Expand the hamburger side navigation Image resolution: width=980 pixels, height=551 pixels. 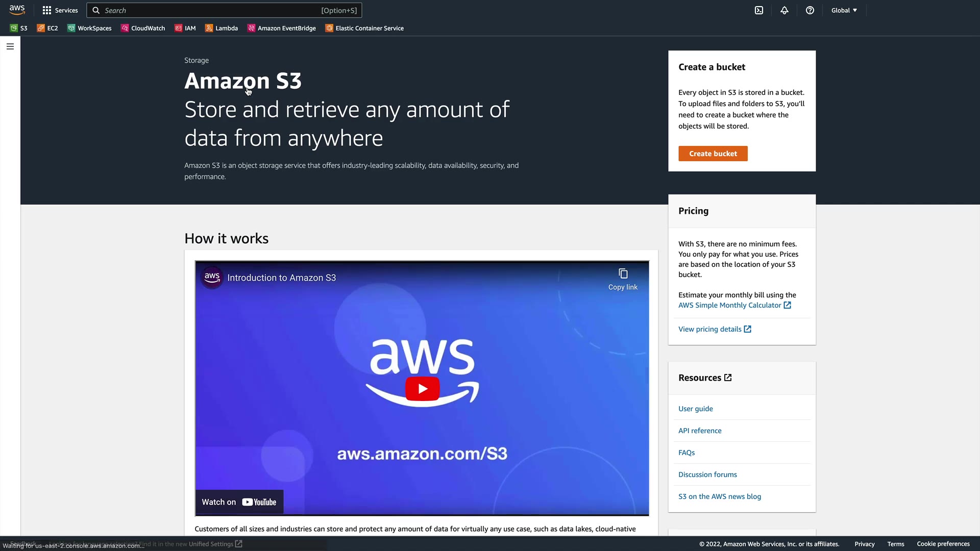[x=10, y=46]
